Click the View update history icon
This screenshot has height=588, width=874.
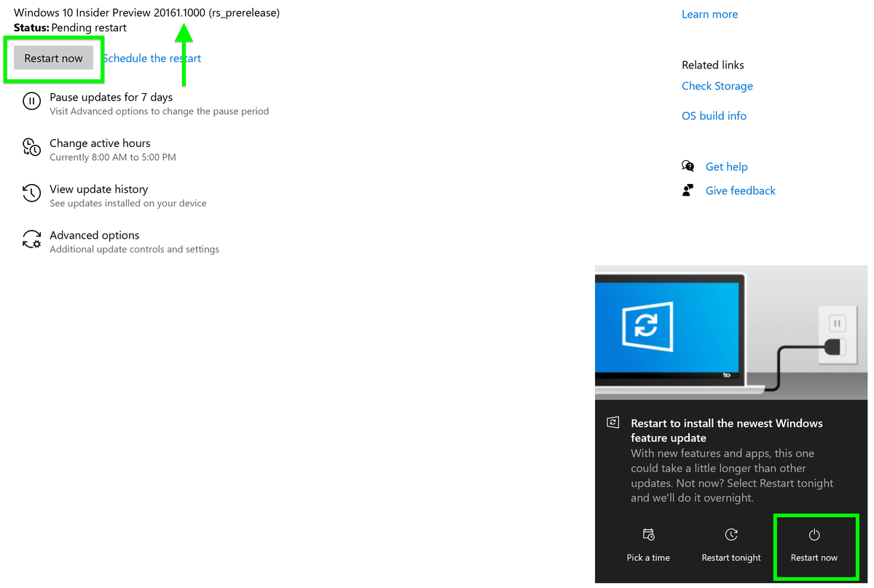pos(31,193)
